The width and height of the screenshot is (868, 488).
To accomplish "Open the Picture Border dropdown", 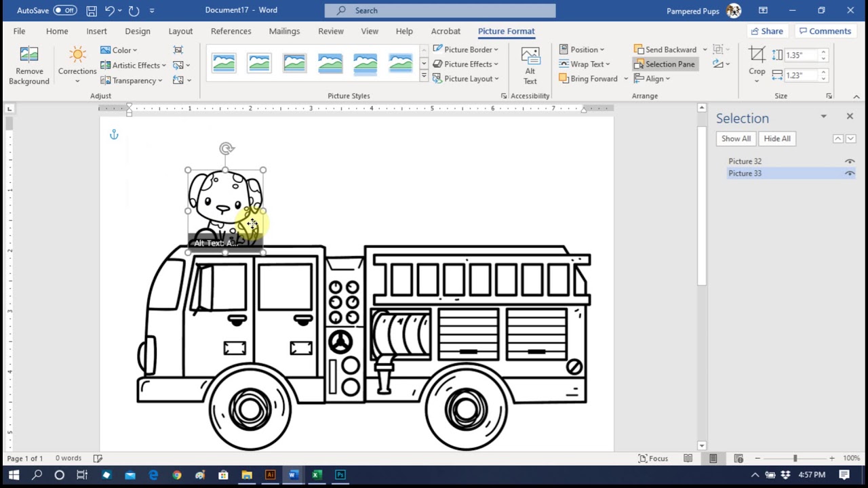I will coord(465,49).
